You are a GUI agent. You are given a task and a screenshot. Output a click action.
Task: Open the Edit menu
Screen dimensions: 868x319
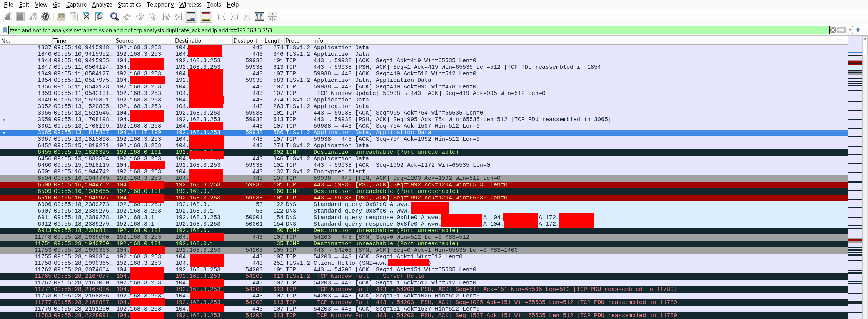point(24,5)
